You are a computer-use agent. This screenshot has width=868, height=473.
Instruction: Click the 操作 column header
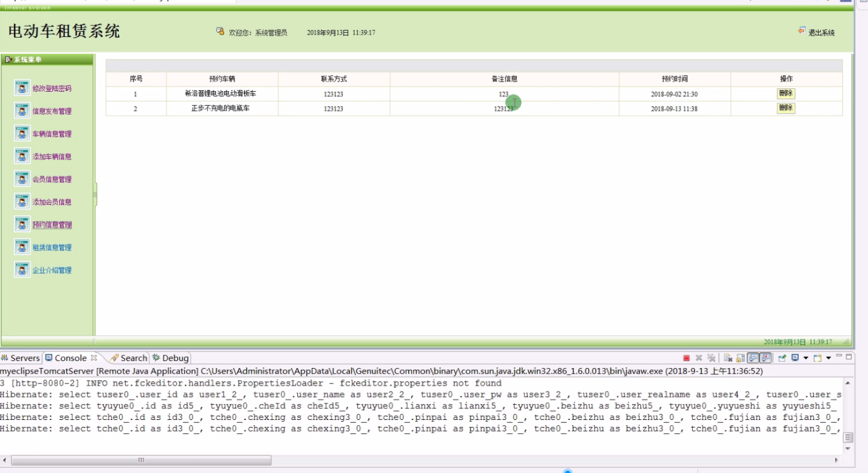[786, 79]
